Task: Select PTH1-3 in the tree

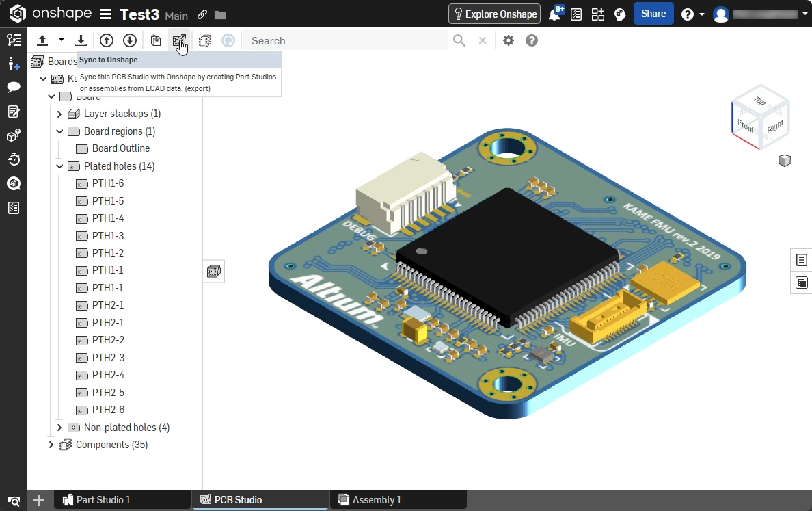Action: click(x=108, y=236)
